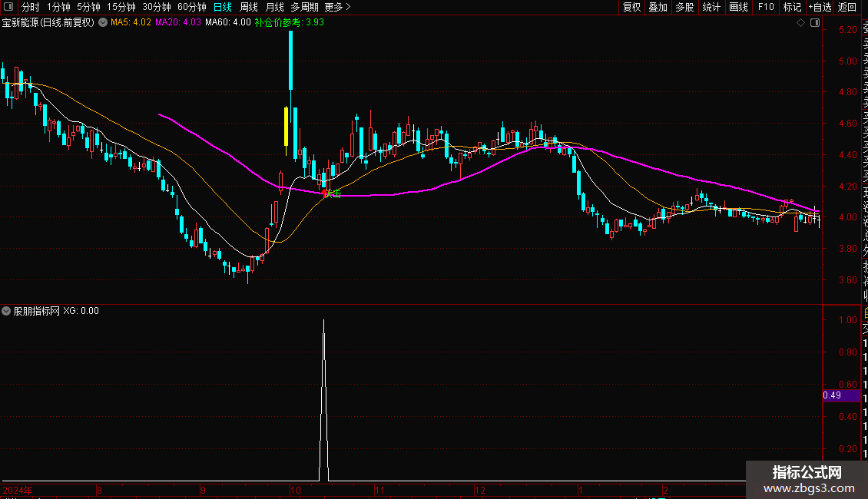Screen dimensions: 868x499
Task: Switch to the 分时 intraday view
Action: 31,7
